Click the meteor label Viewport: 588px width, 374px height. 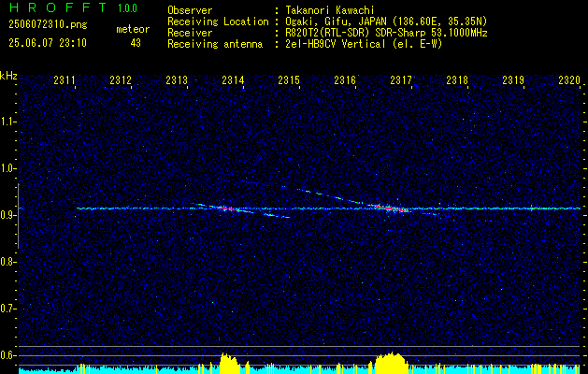coord(133,29)
